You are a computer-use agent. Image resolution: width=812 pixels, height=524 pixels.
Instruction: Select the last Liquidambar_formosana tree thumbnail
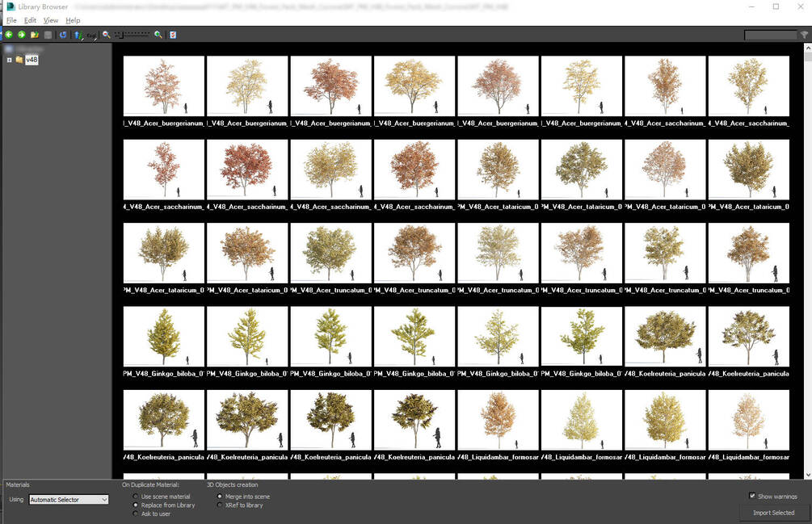tap(749, 420)
